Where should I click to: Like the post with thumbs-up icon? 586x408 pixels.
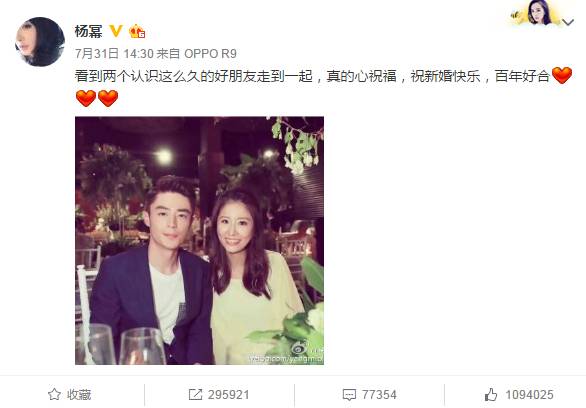(x=491, y=394)
